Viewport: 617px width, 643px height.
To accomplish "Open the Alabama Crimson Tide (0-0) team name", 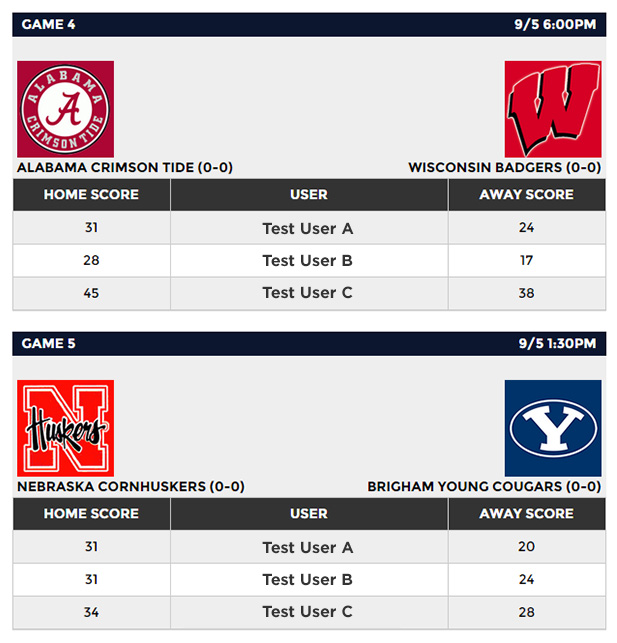I will tap(125, 167).
